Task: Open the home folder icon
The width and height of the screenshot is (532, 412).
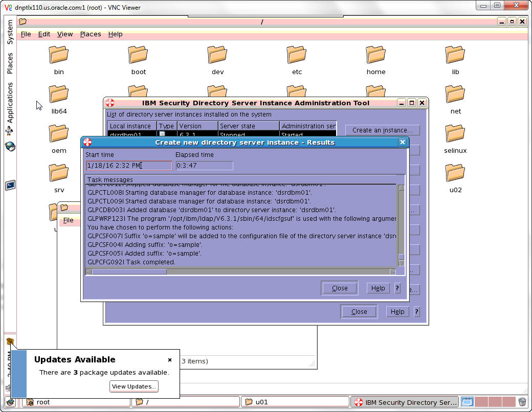Action: (375, 55)
